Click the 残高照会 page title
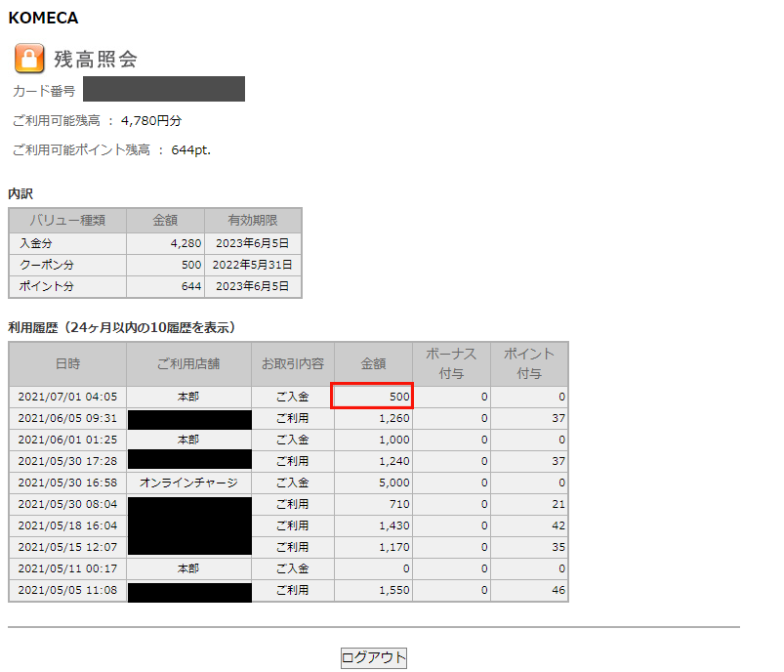This screenshot has width=784, height=672. pos(96,59)
